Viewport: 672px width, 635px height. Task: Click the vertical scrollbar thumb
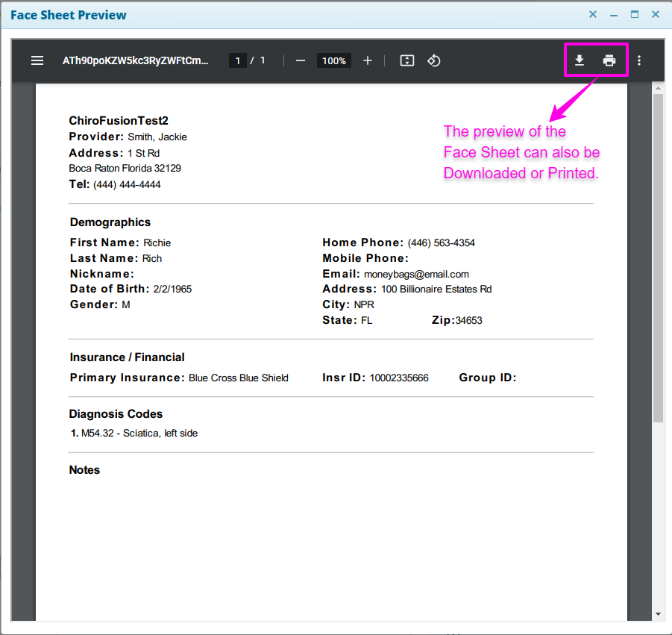pos(658,258)
